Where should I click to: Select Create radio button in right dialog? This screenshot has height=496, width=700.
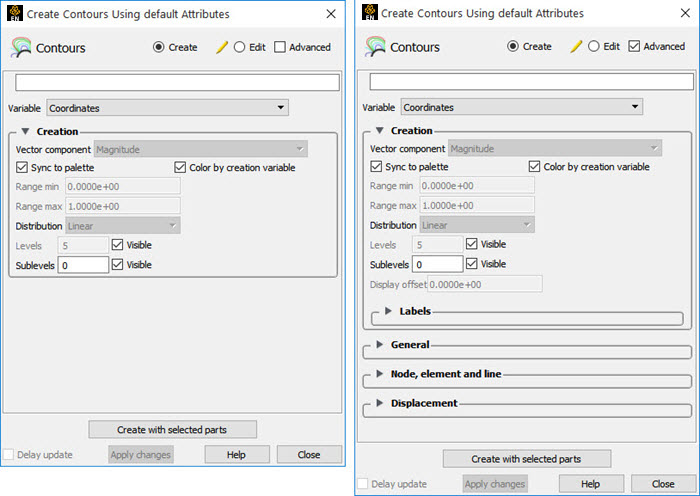[512, 46]
